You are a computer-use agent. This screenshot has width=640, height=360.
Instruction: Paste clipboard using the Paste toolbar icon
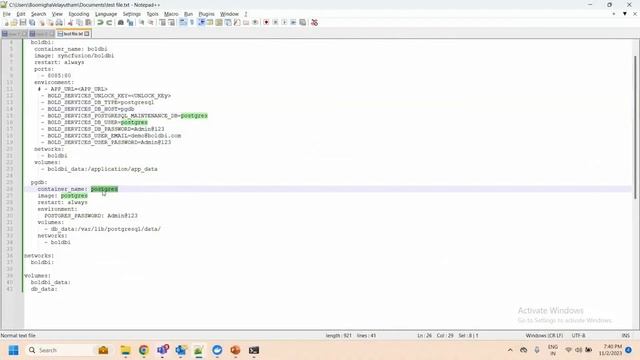[x=88, y=22]
